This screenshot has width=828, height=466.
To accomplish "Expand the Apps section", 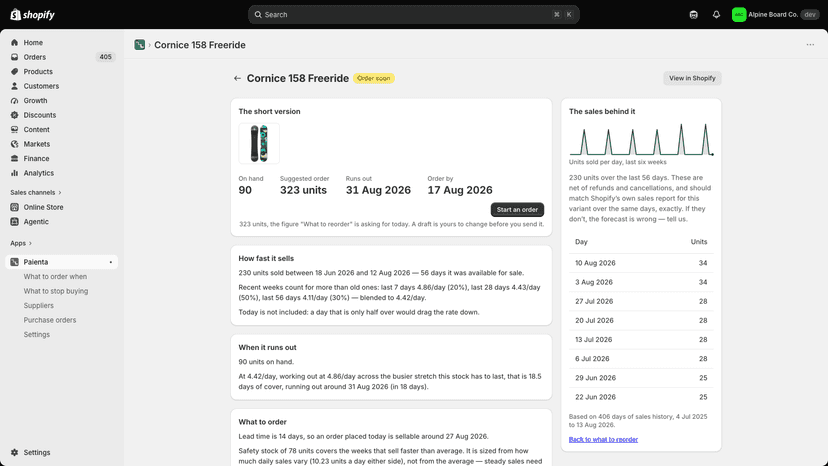I will 21,243.
